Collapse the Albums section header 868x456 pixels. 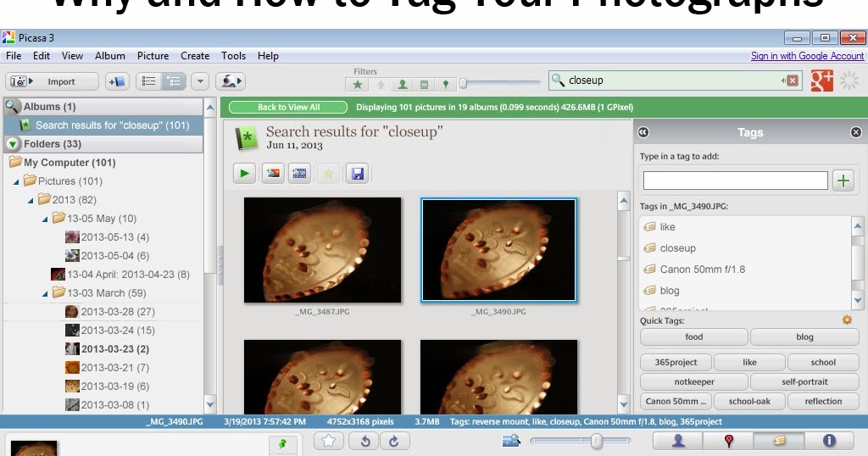(x=103, y=106)
